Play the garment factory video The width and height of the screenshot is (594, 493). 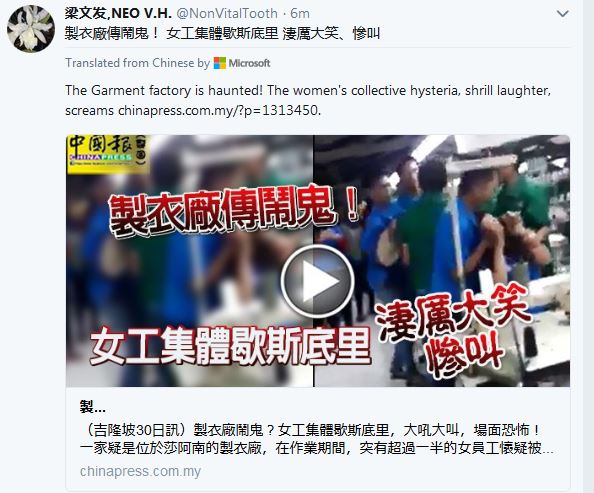(317, 281)
